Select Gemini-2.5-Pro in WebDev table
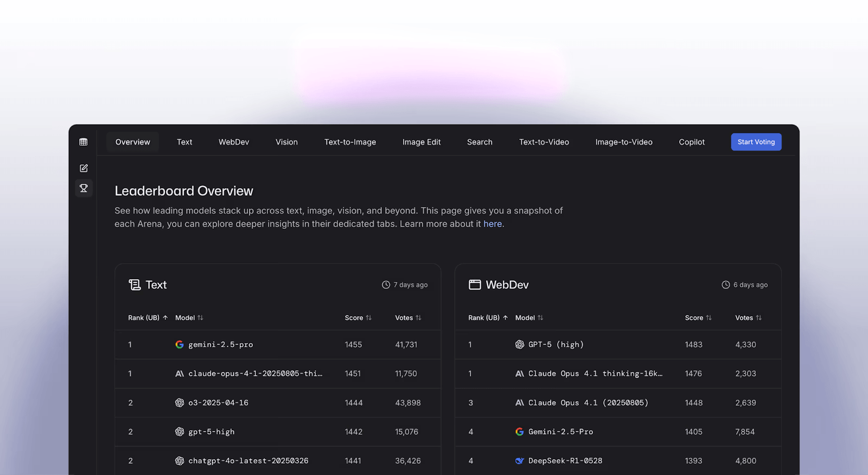 [560, 432]
